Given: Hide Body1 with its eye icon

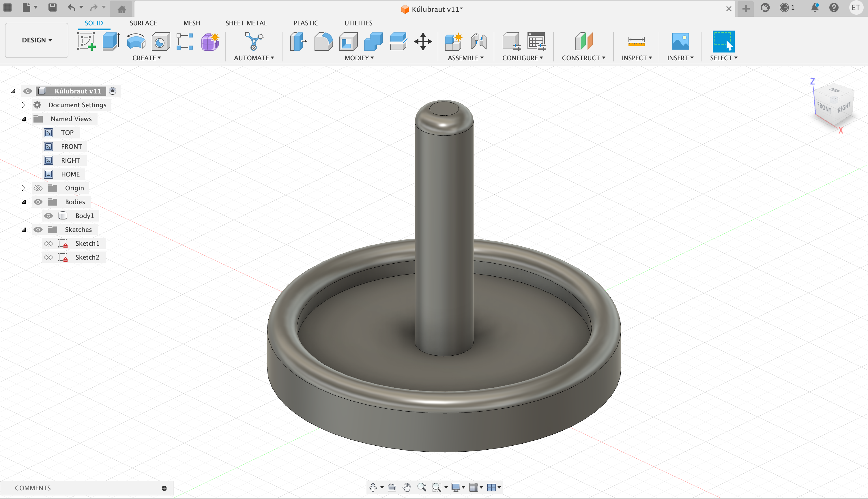Looking at the screenshot, I should [48, 216].
